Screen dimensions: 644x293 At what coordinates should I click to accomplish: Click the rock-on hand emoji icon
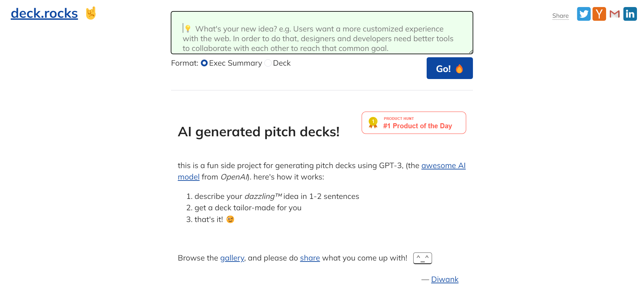(x=91, y=13)
